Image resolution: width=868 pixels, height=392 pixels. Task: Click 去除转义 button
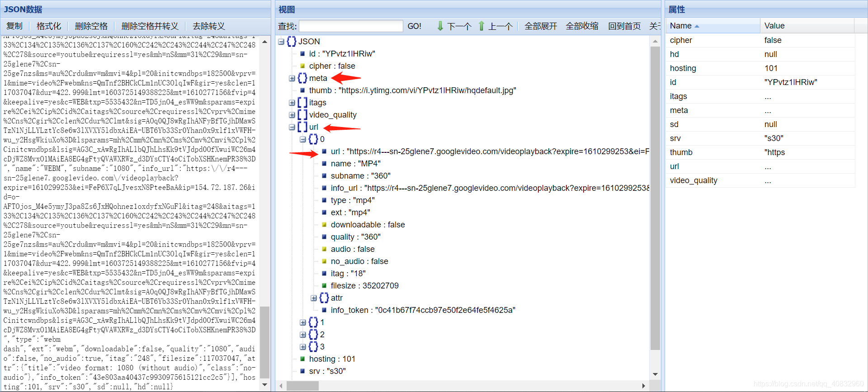tap(209, 26)
